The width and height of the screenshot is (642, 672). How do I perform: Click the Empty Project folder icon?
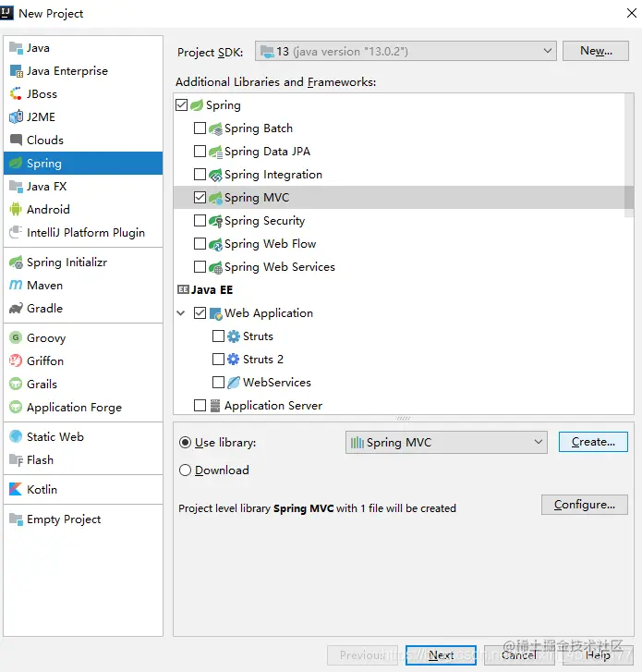[x=16, y=519]
